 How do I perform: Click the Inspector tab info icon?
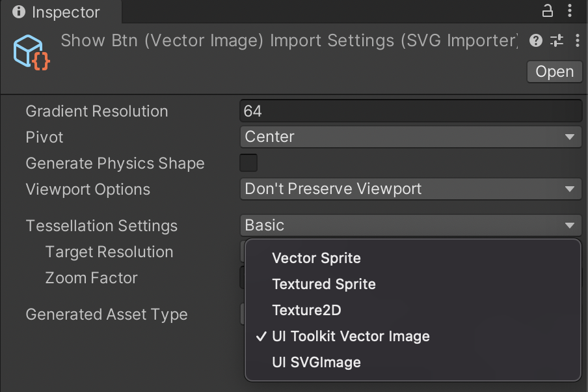19,12
